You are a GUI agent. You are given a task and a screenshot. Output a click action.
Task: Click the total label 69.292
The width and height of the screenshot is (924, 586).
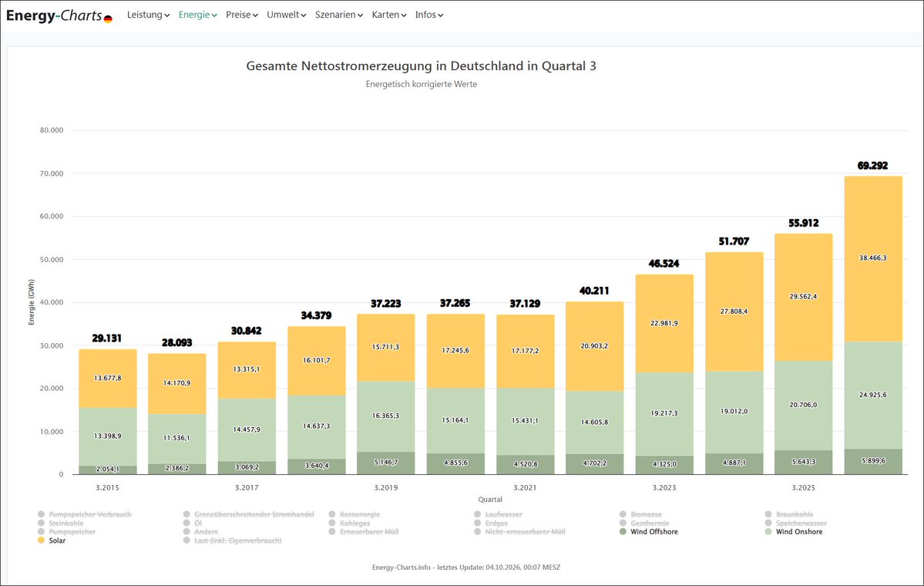(x=872, y=167)
